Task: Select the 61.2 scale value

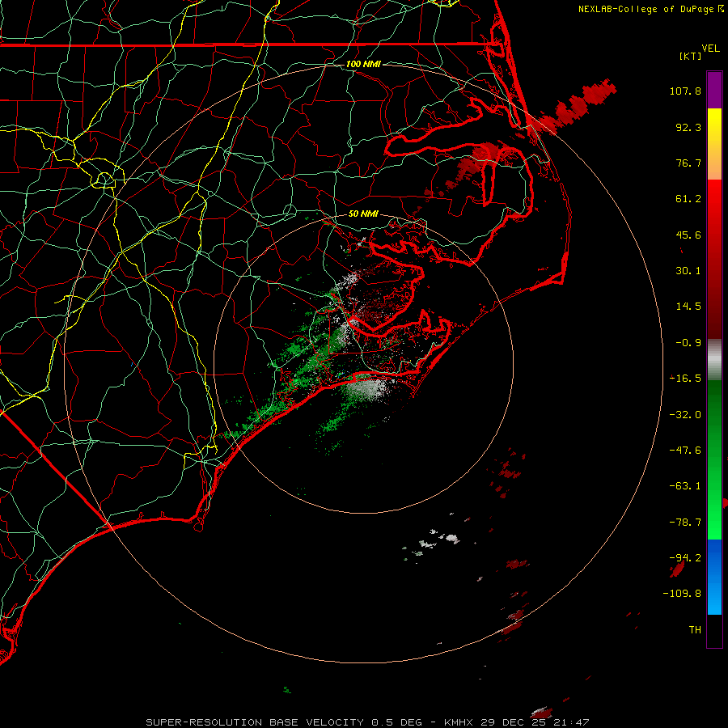Action: tap(688, 199)
